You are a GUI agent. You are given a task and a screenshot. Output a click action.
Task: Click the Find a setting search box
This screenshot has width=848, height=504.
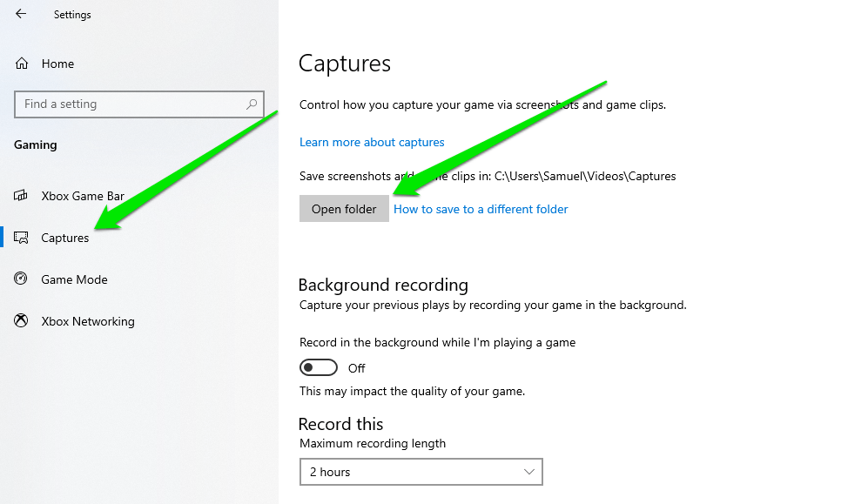coord(131,104)
